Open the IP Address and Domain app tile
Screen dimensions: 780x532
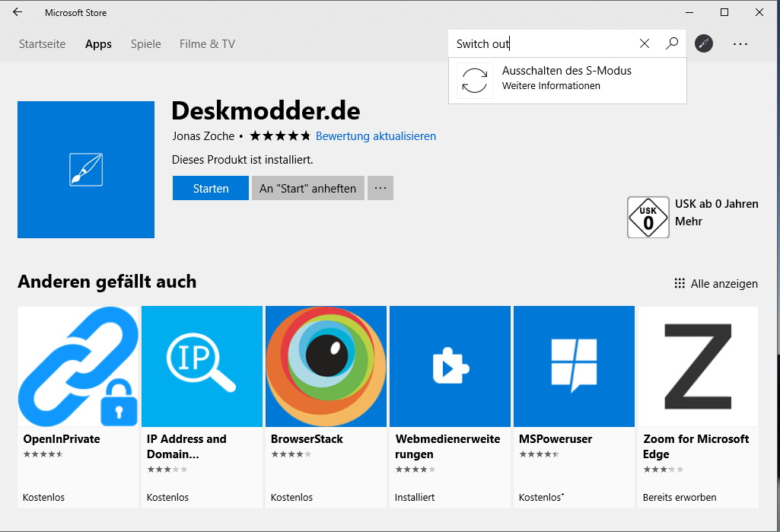(x=202, y=407)
